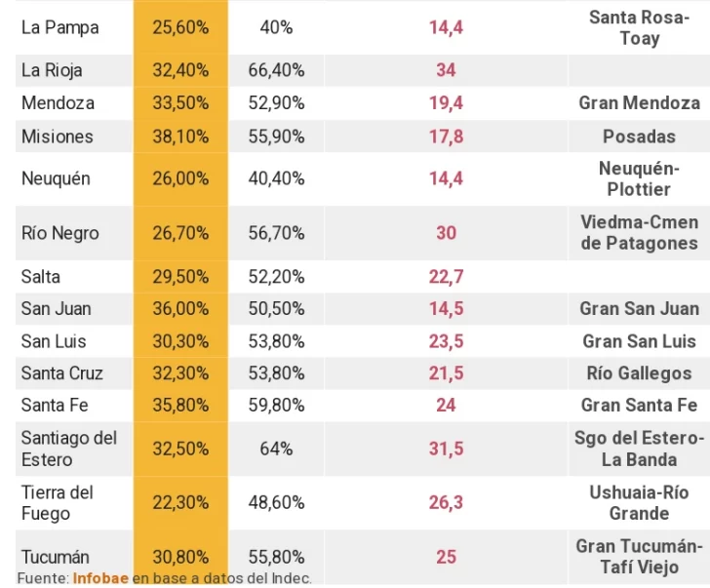Click Viedma-Cmen de Patagones text
The image size is (710, 588).
(639, 233)
